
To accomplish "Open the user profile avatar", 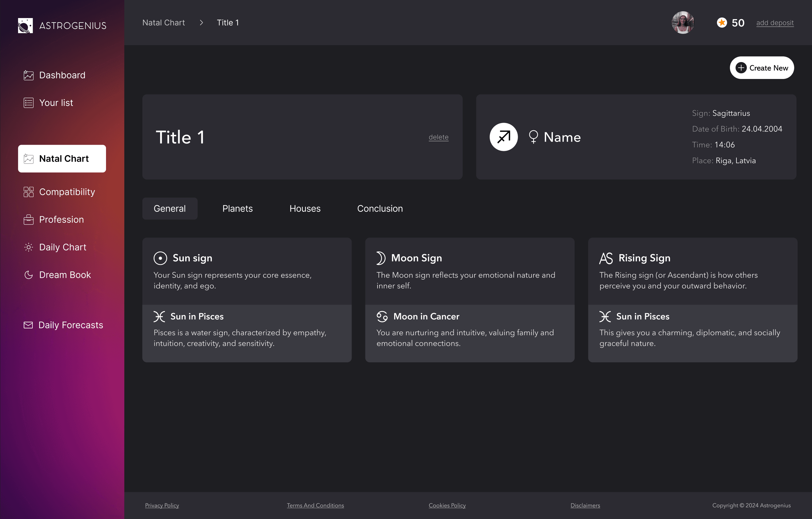I will 683,23.
